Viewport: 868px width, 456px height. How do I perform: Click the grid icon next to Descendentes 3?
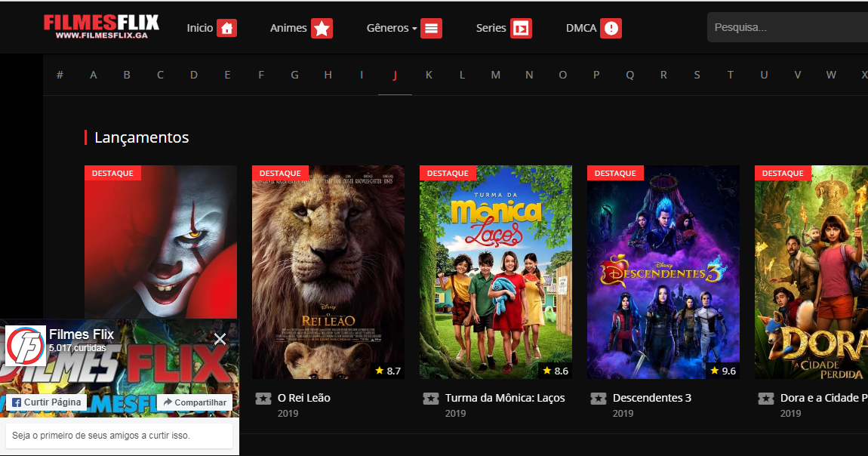pyautogui.click(x=599, y=398)
